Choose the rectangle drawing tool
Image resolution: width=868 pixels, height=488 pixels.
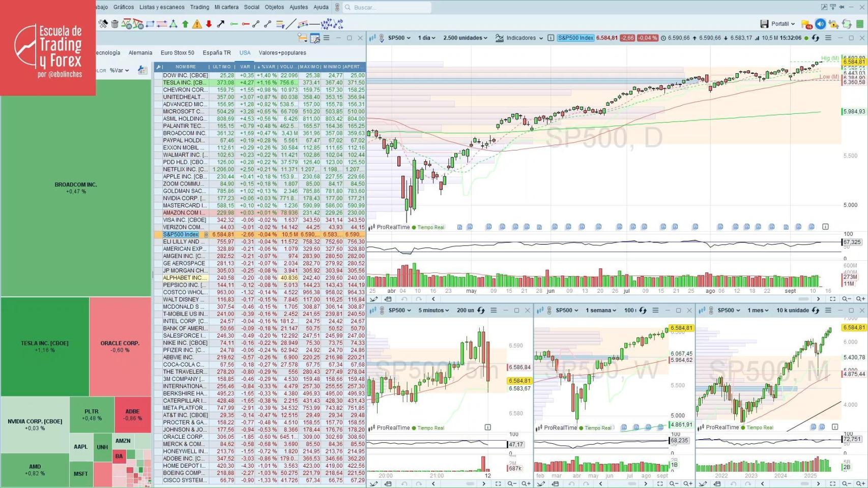(150, 24)
